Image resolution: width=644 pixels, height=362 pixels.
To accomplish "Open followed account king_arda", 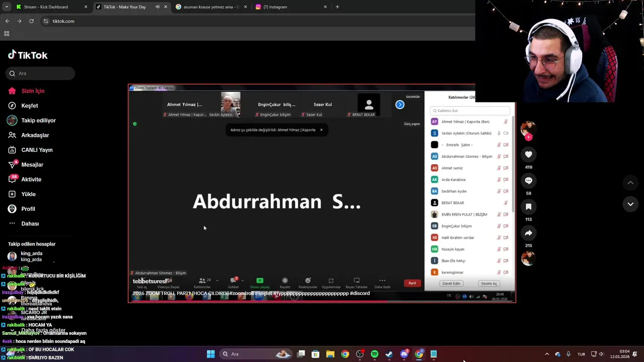I will click(x=31, y=256).
